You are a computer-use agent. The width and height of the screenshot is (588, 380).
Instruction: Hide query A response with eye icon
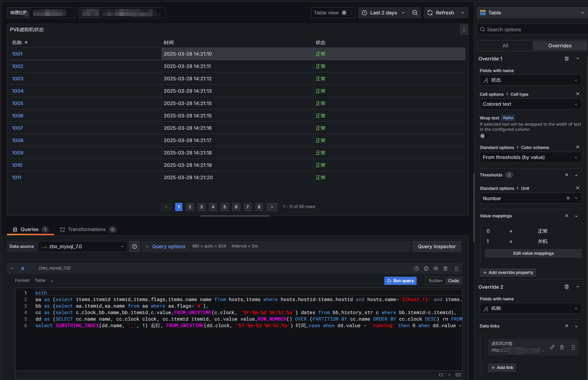[x=436, y=268]
